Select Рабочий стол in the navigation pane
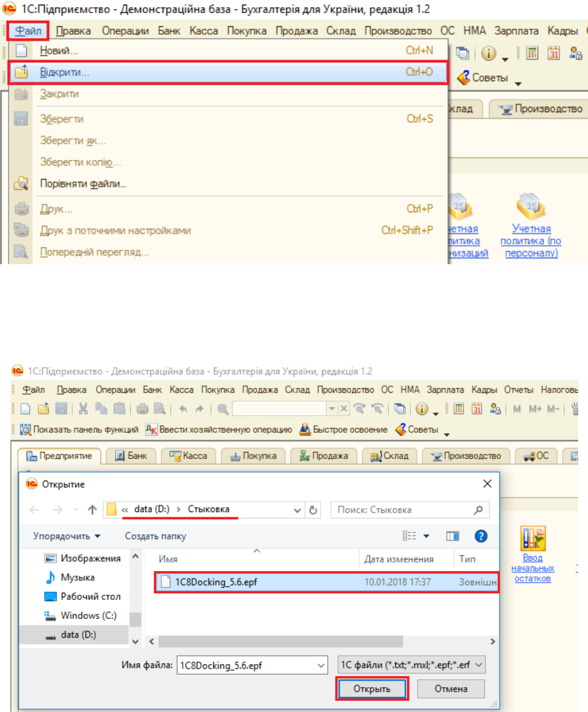The height and width of the screenshot is (712, 588). [x=83, y=597]
